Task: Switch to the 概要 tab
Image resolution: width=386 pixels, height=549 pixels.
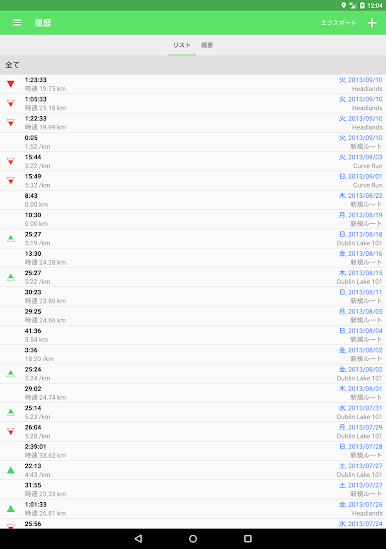Action: pyautogui.click(x=207, y=45)
